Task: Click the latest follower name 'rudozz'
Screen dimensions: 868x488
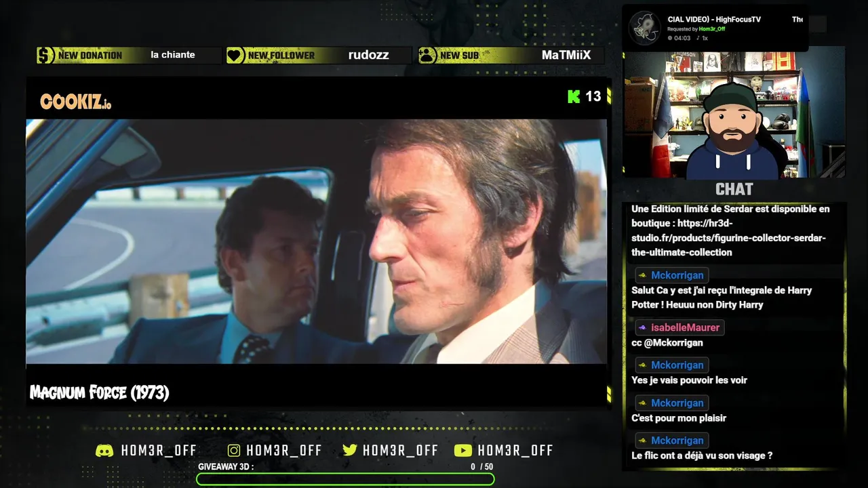Action: [x=369, y=55]
